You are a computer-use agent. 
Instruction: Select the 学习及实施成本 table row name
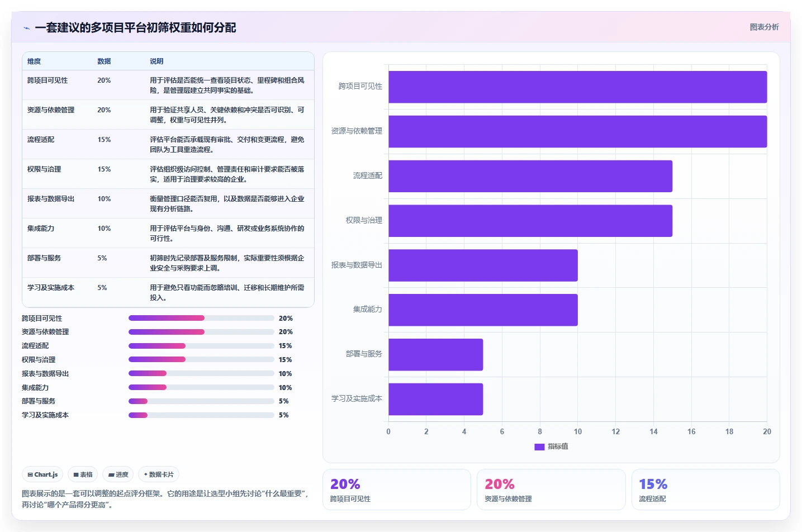(x=51, y=288)
